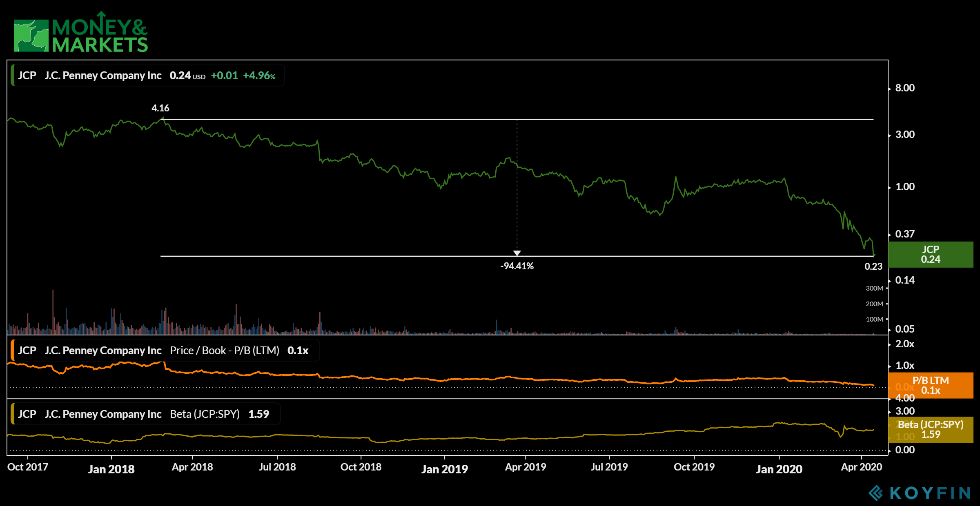Click the Apr 2018 date label

click(192, 467)
